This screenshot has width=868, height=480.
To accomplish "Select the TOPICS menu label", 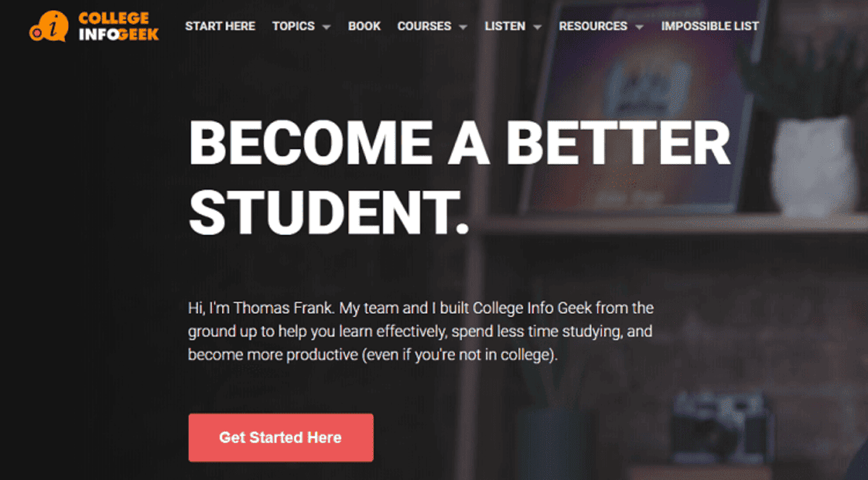I will coord(293,26).
